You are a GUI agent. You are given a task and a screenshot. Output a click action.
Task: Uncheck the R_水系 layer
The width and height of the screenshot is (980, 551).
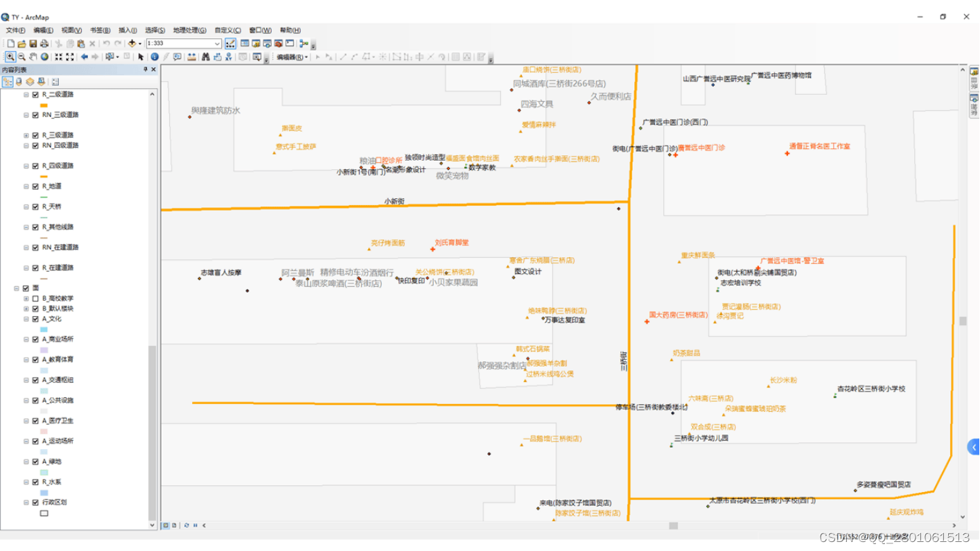tap(35, 482)
